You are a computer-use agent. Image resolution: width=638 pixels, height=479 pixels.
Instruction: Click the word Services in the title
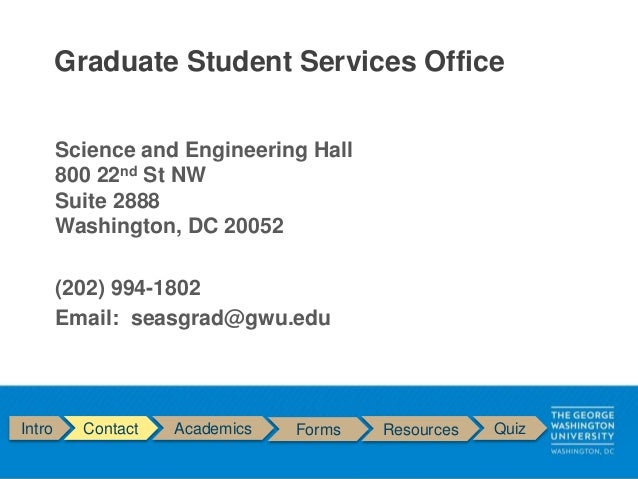pyautogui.click(x=358, y=61)
